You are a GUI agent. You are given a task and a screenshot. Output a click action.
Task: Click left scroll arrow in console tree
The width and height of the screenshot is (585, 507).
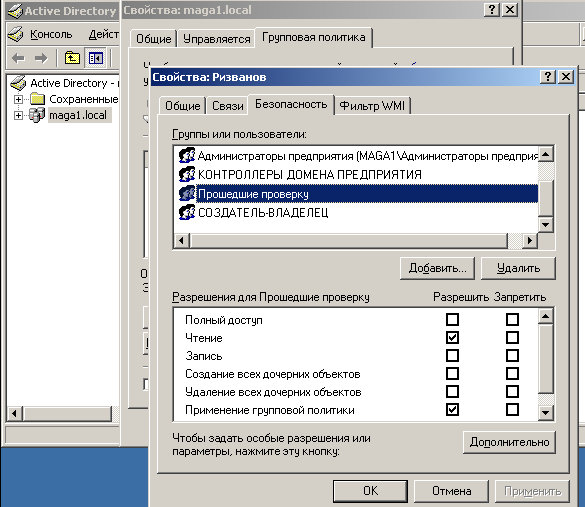click(x=15, y=413)
